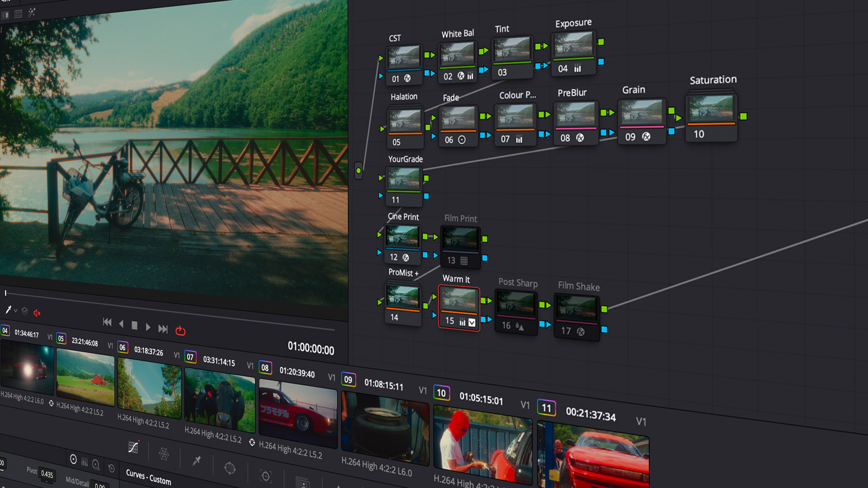
Task: Toggle the checkbox on node 15
Action: pos(472,322)
